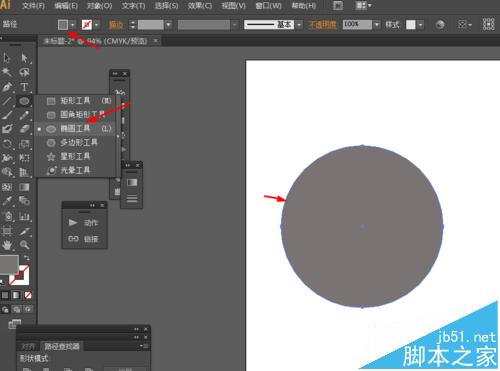
Task: Choose 圆角矩形工具 (Rounded Rectangle) from the flyout
Action: tap(76, 114)
